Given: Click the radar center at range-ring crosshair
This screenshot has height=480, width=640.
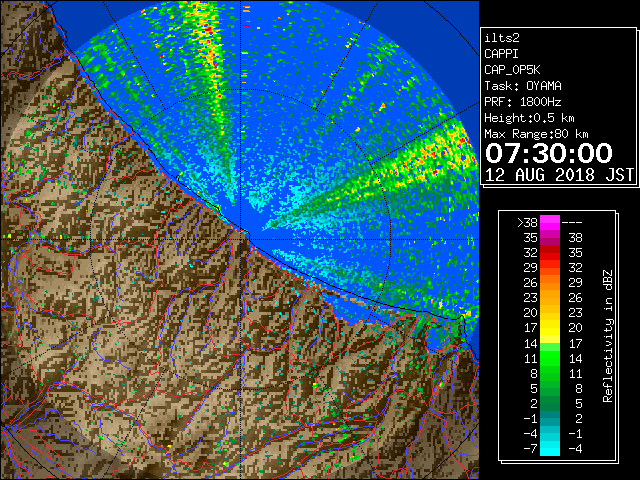Looking at the screenshot, I should coord(241,239).
